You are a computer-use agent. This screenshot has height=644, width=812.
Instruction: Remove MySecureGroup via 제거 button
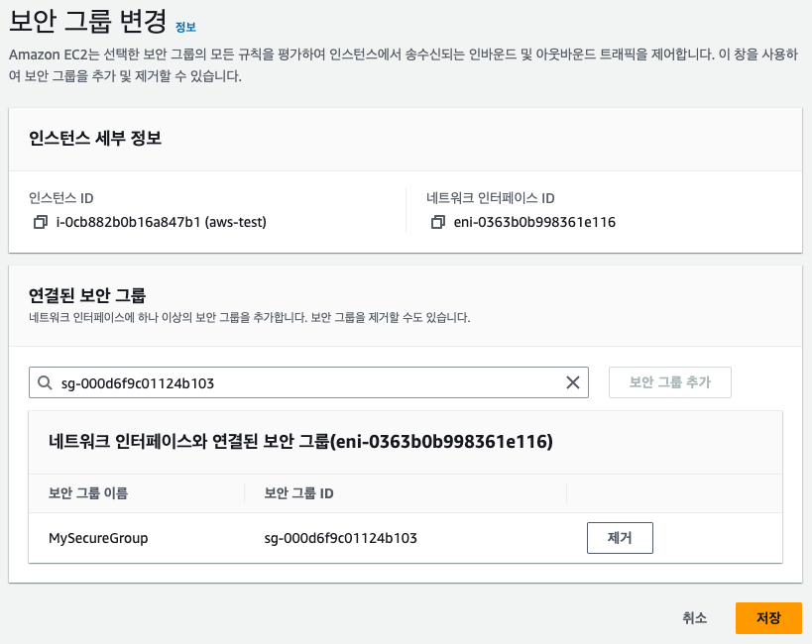coord(620,538)
